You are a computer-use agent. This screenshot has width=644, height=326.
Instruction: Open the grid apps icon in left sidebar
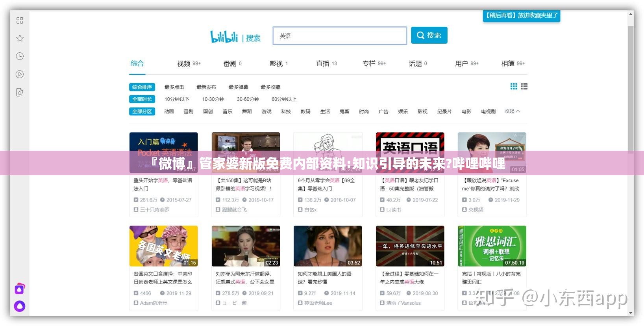tap(20, 20)
